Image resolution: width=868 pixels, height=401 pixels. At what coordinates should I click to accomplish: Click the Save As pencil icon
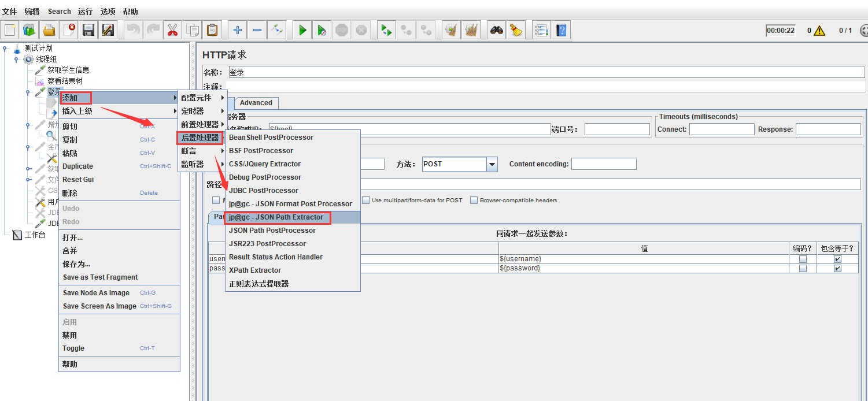pyautogui.click(x=108, y=30)
